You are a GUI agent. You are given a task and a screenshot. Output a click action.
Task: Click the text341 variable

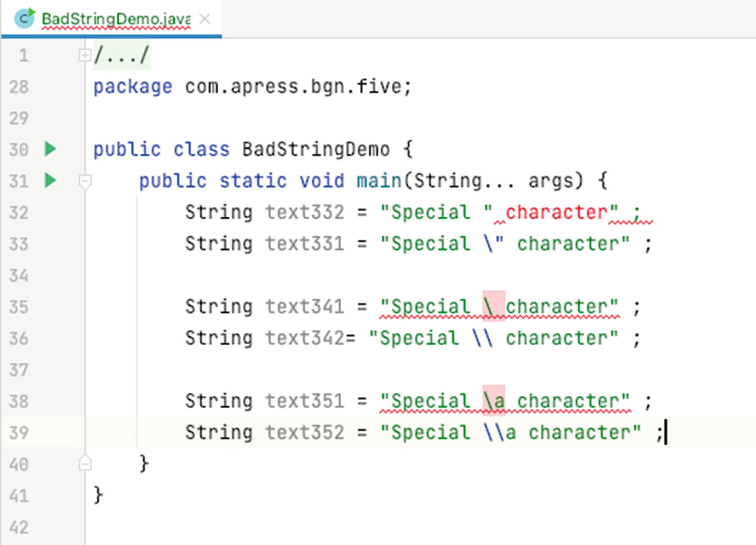(305, 307)
